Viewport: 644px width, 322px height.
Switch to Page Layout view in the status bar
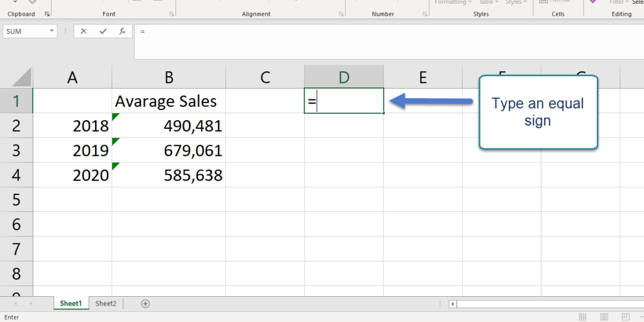604,317
